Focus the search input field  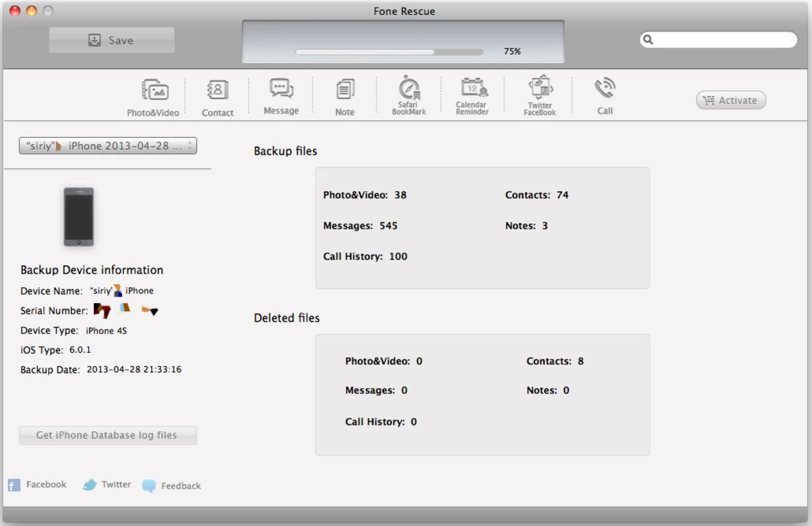point(719,40)
